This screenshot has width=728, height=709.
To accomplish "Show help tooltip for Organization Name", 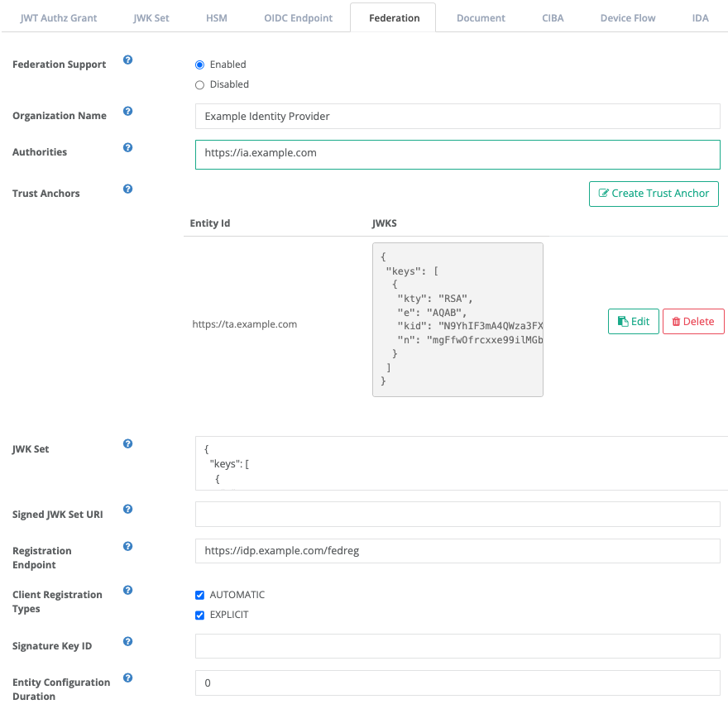I will click(127, 111).
